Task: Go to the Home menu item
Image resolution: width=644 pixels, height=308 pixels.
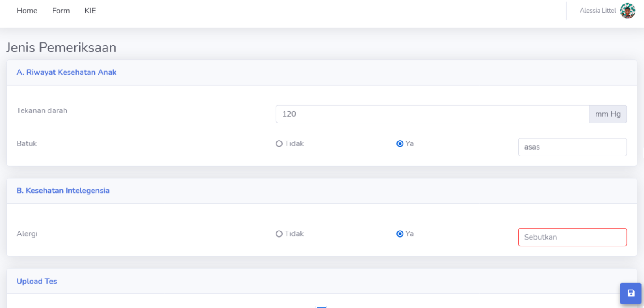Action: (x=27, y=11)
